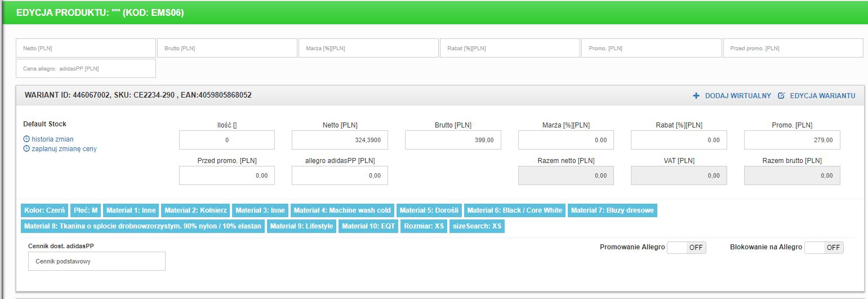Click the Promo field showing 279,00

click(791, 140)
